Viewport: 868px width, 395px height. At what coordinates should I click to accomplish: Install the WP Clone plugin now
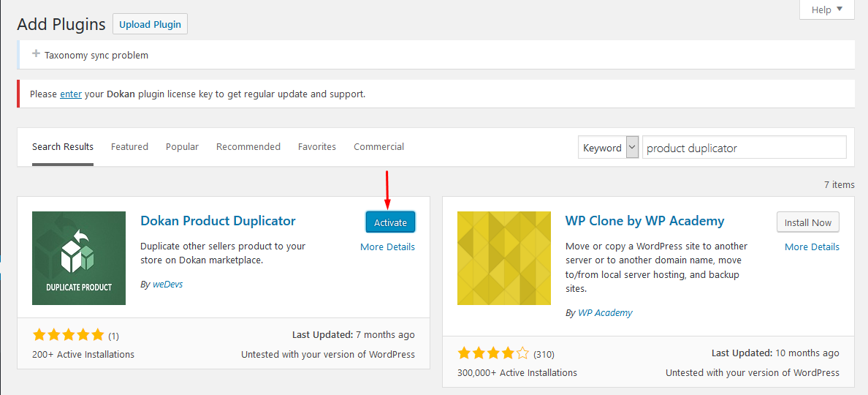[808, 222]
